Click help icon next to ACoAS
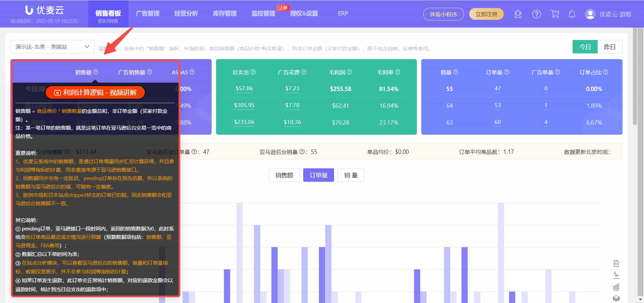Screen dimensions: 644x303 coord(192,72)
